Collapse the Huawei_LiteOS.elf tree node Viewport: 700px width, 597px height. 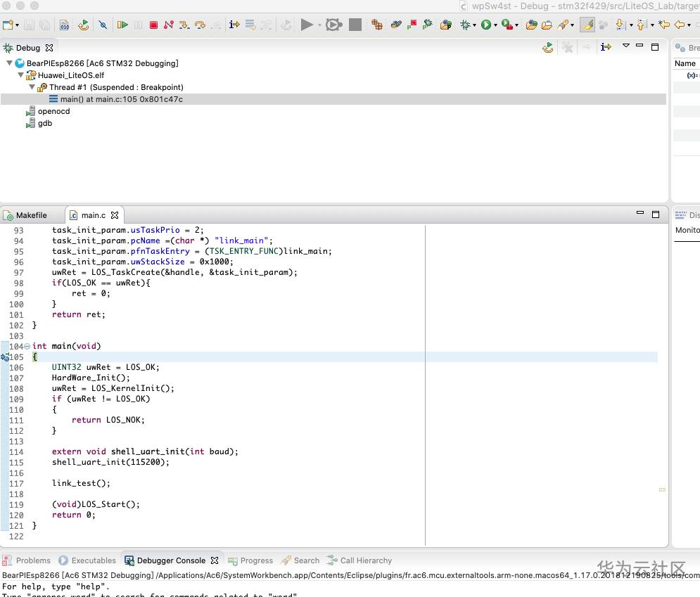click(21, 75)
